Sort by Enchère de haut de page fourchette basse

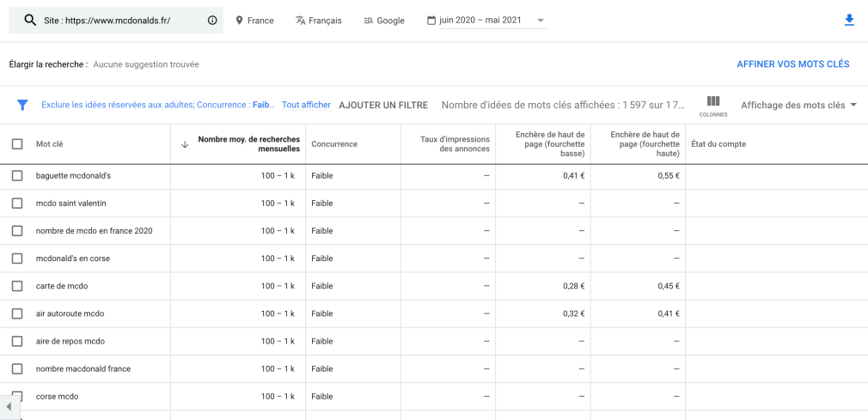point(550,144)
